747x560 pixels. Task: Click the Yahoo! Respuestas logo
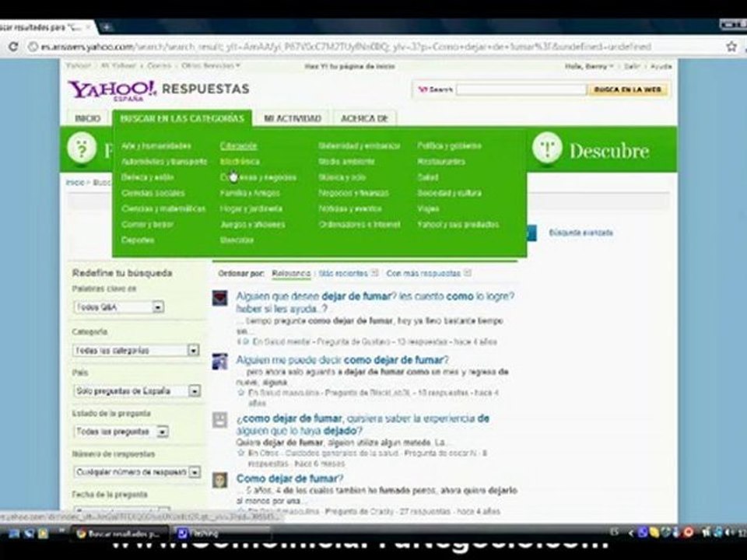point(159,89)
